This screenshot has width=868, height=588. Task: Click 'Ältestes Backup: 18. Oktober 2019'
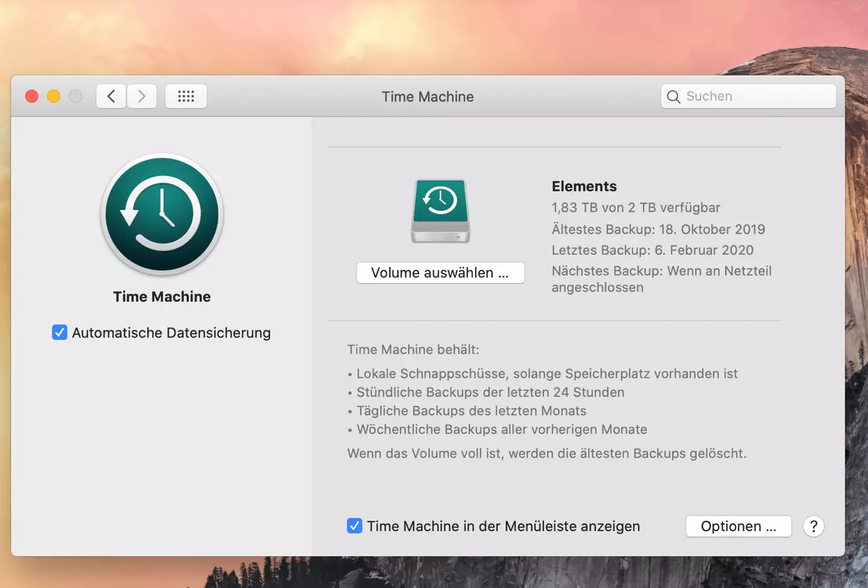pos(659,229)
